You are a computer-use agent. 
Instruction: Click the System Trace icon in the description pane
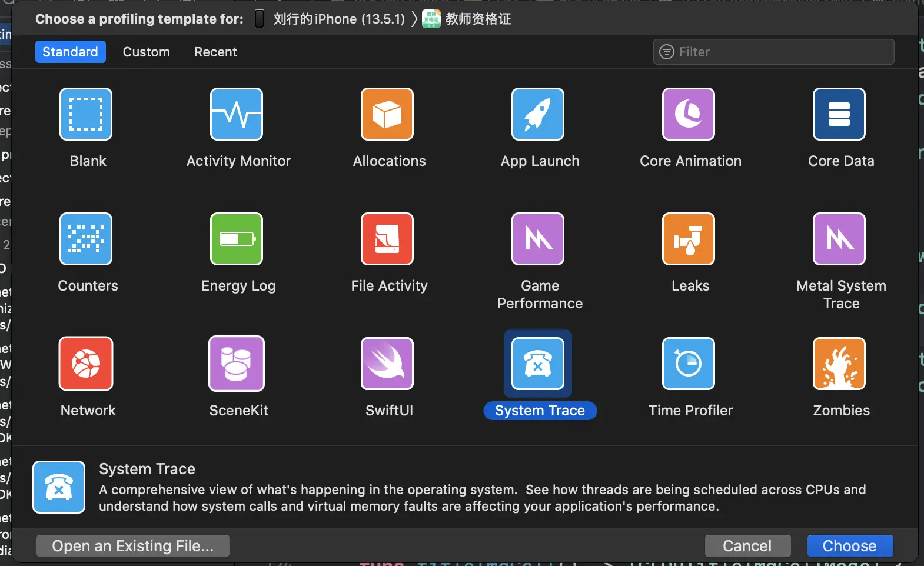point(59,487)
